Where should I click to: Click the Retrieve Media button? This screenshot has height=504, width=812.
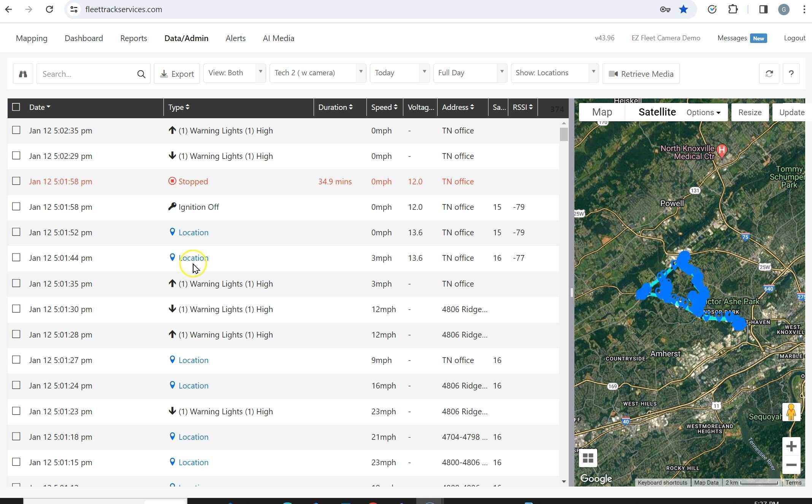coord(641,74)
